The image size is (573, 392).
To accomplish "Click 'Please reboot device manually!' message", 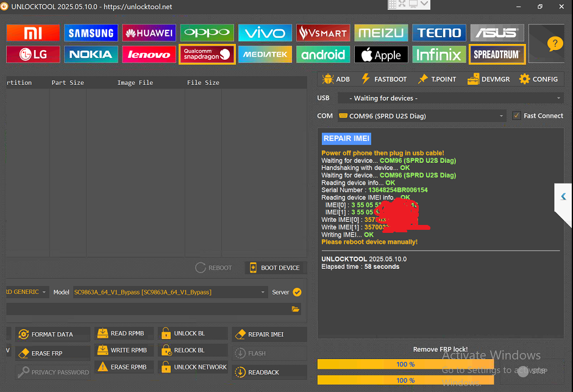I will [x=369, y=242].
